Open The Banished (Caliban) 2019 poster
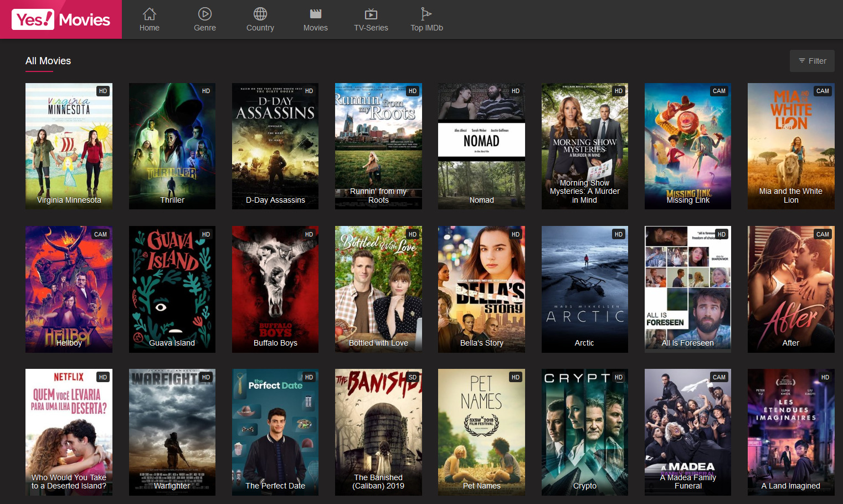843x504 pixels. [378, 432]
